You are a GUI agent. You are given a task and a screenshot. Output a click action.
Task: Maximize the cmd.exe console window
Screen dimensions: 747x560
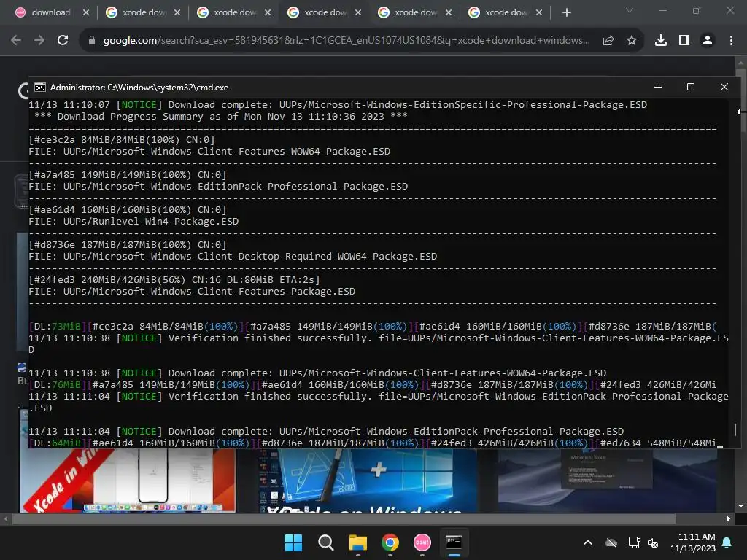point(691,87)
